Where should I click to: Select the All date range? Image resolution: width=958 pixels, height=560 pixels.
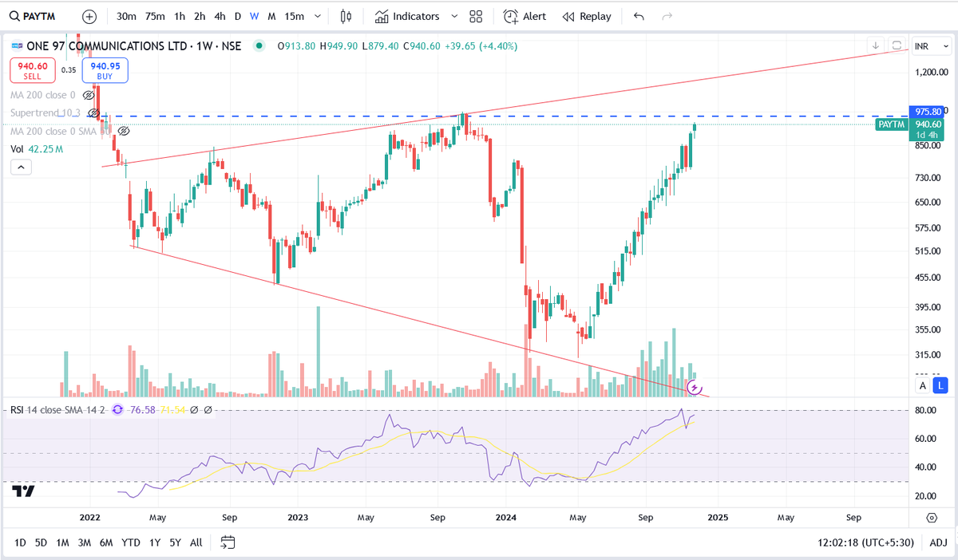pyautogui.click(x=196, y=542)
